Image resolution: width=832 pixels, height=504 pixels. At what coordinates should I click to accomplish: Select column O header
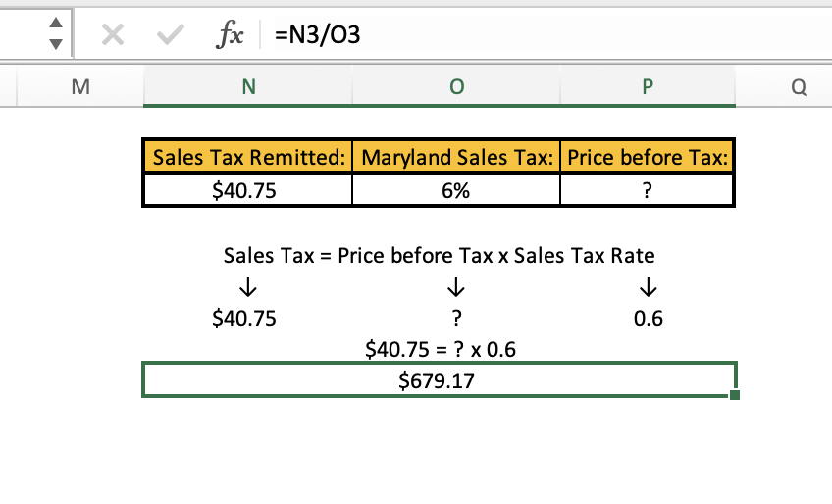pos(454,87)
